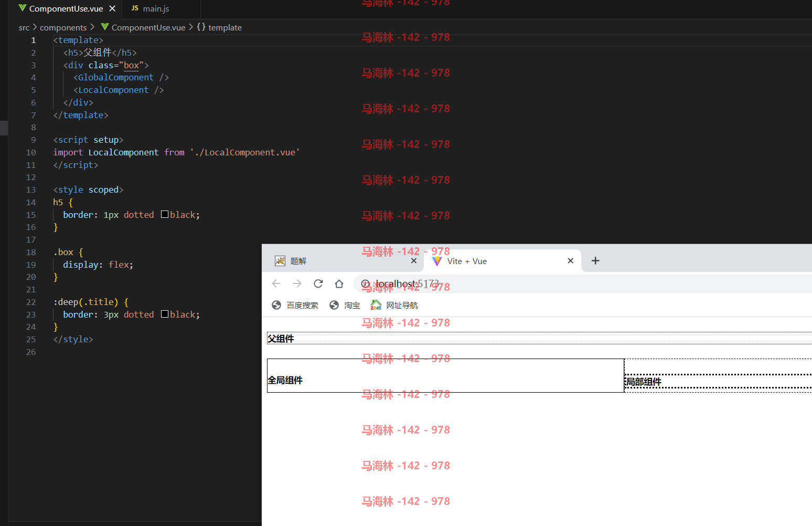Open color picker for black on line 15
The image size is (812, 526).
[165, 214]
